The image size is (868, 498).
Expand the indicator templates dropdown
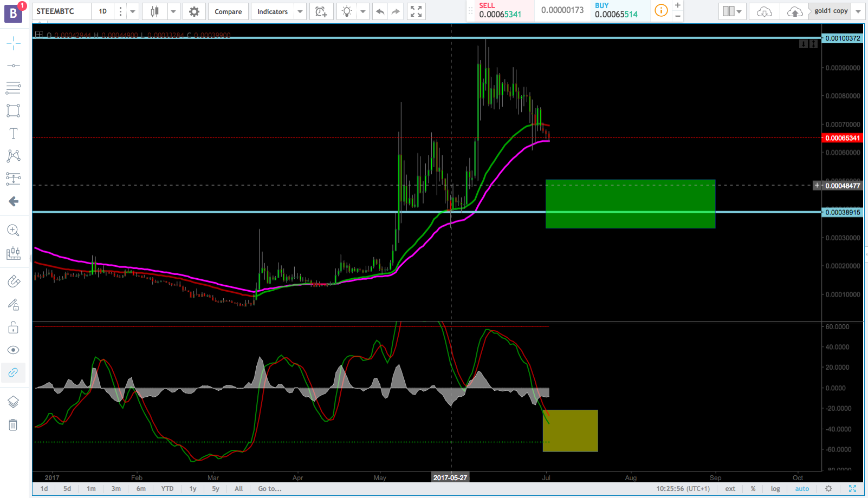[x=300, y=11]
